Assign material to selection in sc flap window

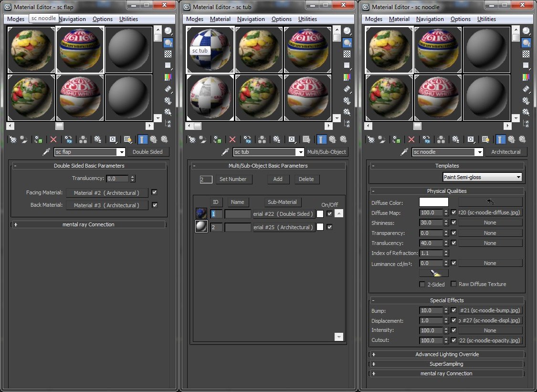38,139
